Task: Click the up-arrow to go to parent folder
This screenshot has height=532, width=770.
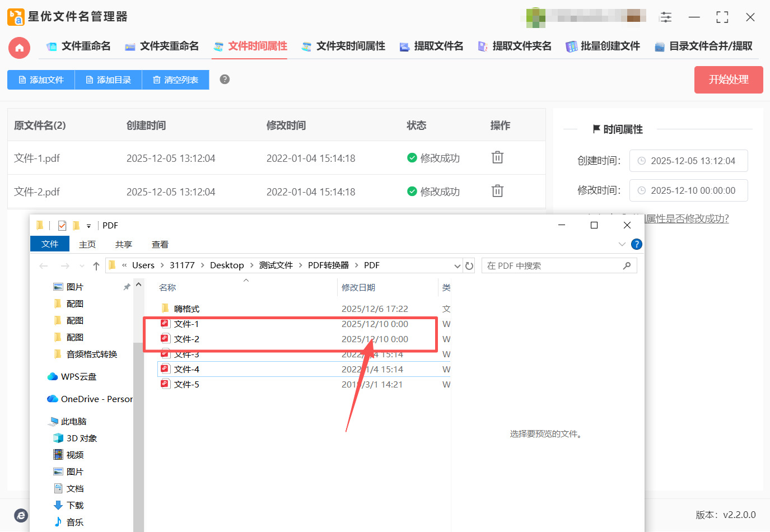Action: point(96,265)
